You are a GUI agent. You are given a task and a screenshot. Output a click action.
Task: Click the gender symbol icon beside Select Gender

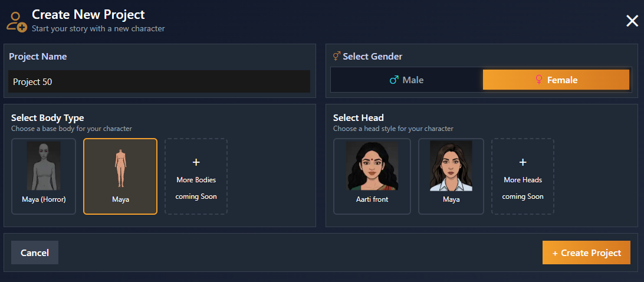[x=337, y=56]
